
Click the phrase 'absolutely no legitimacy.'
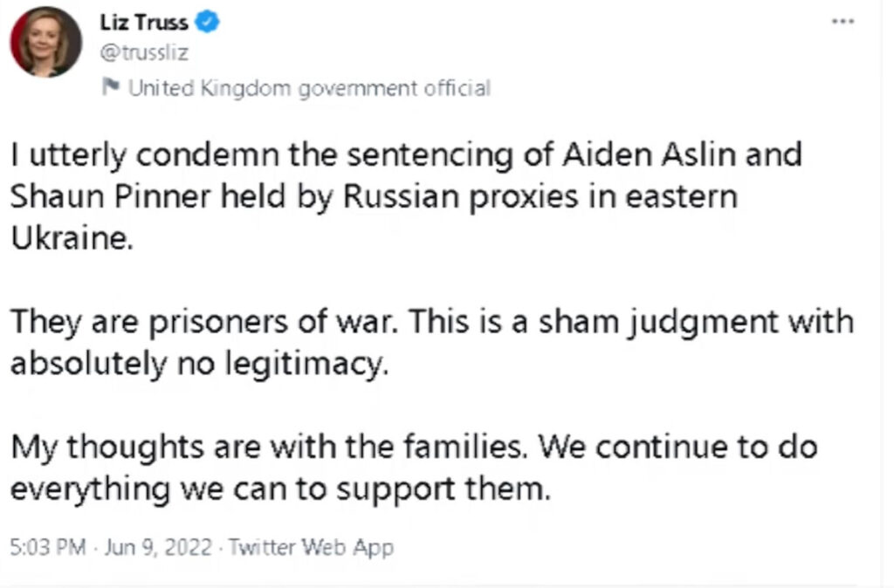pos(198,363)
